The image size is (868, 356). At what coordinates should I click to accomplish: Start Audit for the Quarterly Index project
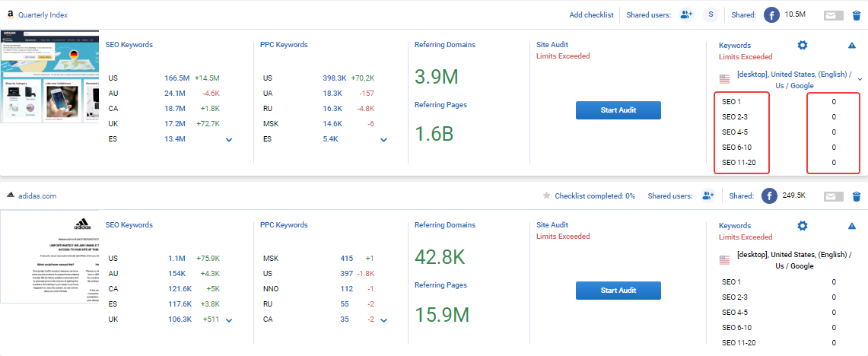coord(618,110)
